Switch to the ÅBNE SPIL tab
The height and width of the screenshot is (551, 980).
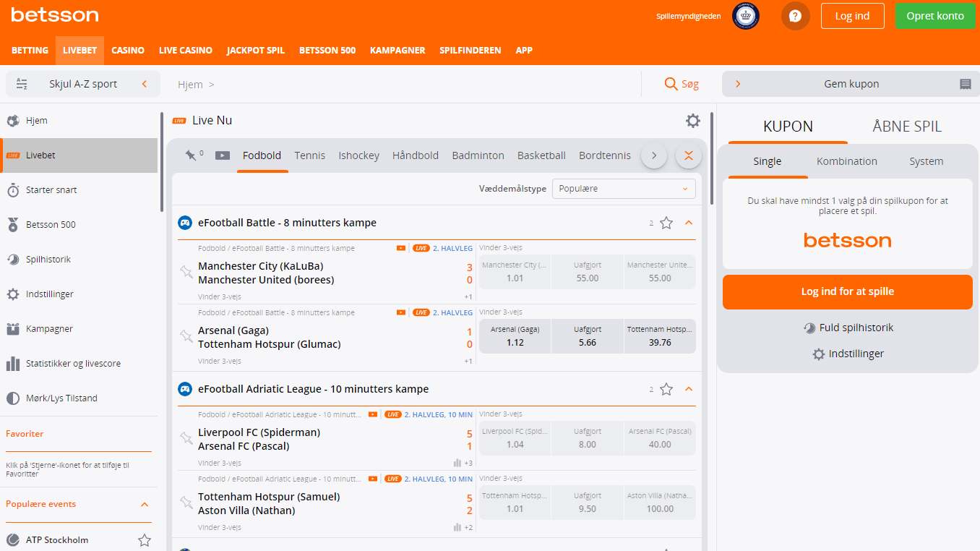(x=907, y=127)
